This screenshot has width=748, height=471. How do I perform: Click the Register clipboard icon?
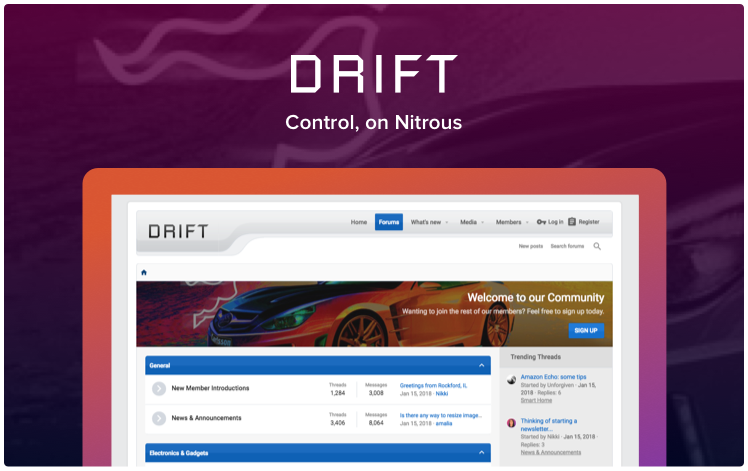[572, 222]
